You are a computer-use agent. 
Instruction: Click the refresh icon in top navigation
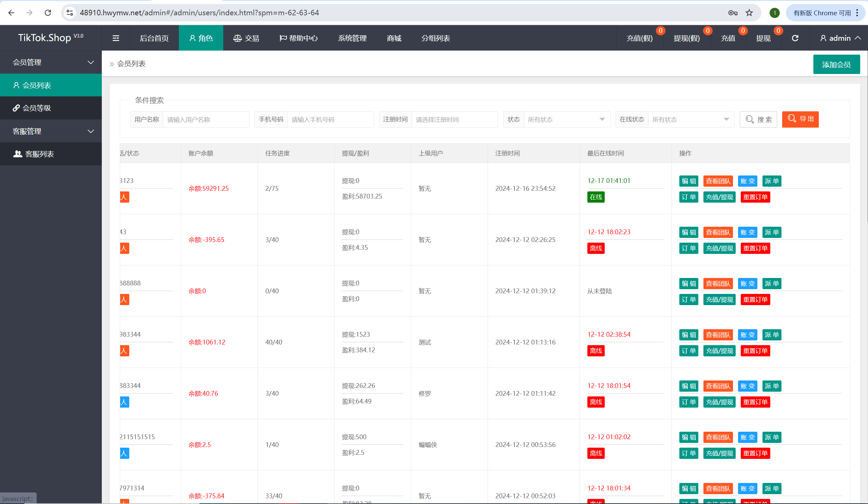[x=795, y=38]
